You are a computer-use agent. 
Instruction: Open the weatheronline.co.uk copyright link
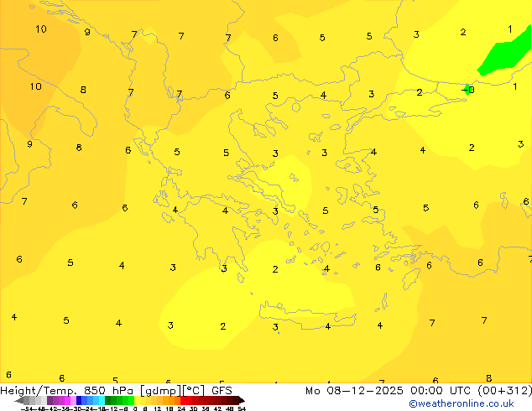[462, 403]
